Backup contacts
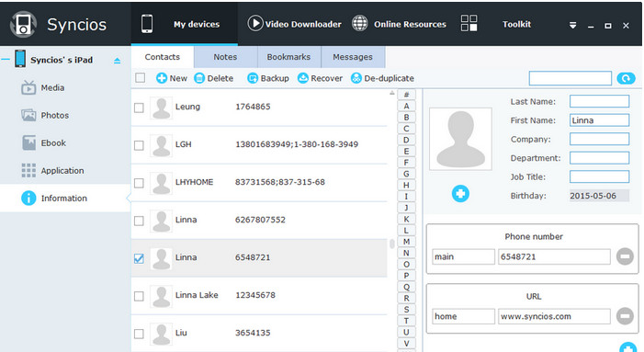Screen dimensions: 644x352 coord(268,78)
